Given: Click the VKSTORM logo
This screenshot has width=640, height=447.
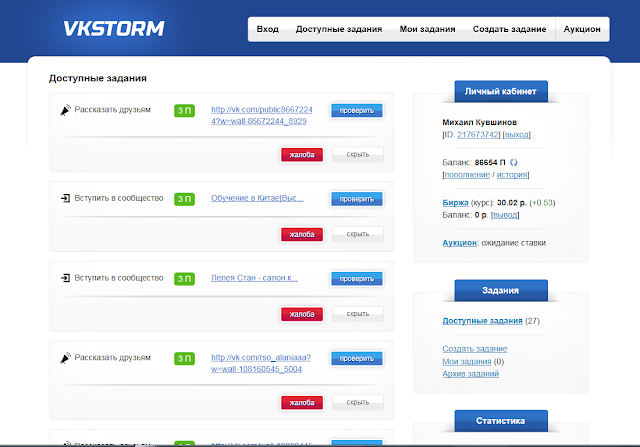Looking at the screenshot, I should coord(114,29).
